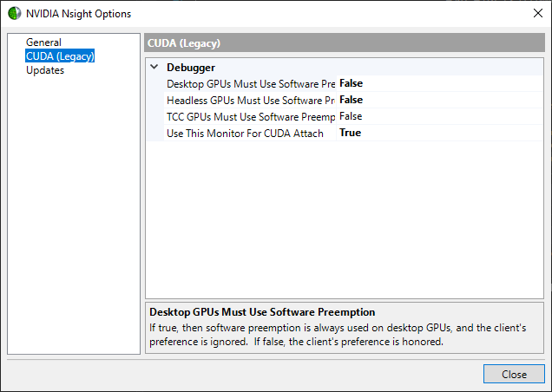Click the Debugger category header label

point(191,67)
